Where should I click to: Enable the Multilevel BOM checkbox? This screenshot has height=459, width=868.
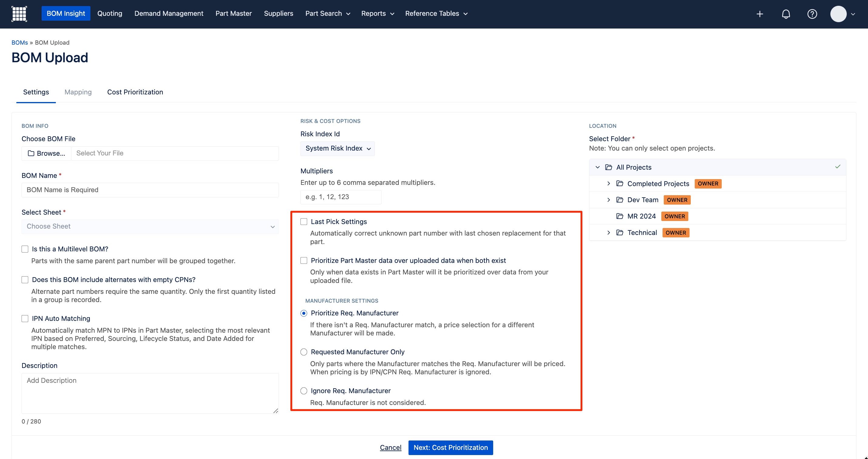coord(25,249)
